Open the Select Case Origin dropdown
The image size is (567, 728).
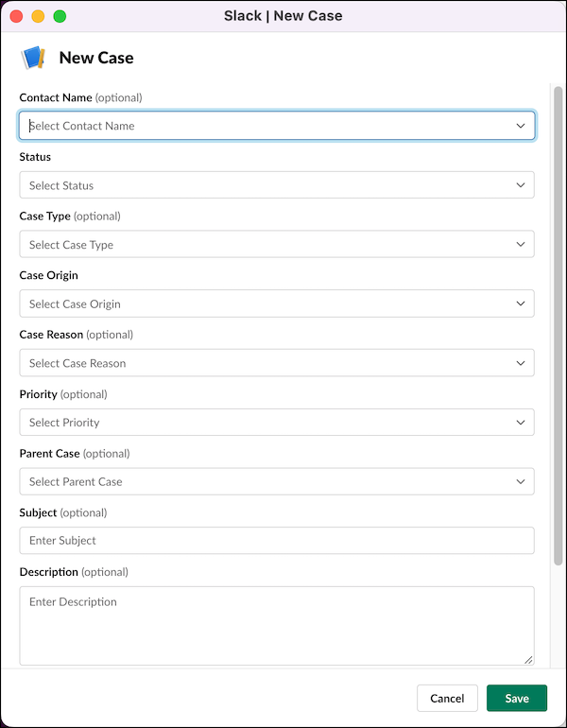tap(277, 303)
